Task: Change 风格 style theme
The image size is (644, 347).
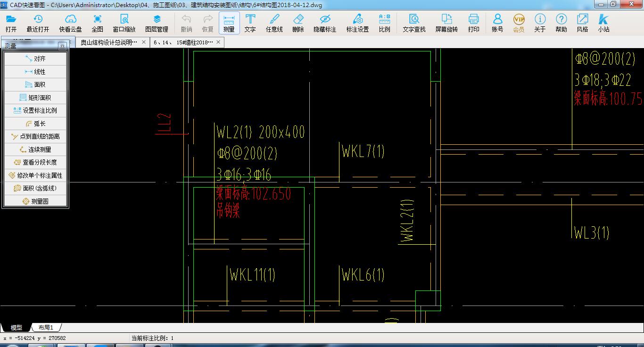Action: (582, 23)
